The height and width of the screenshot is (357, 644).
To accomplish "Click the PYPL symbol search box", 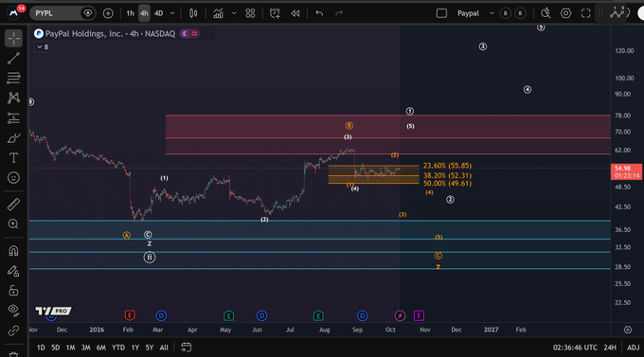I will click(x=63, y=13).
